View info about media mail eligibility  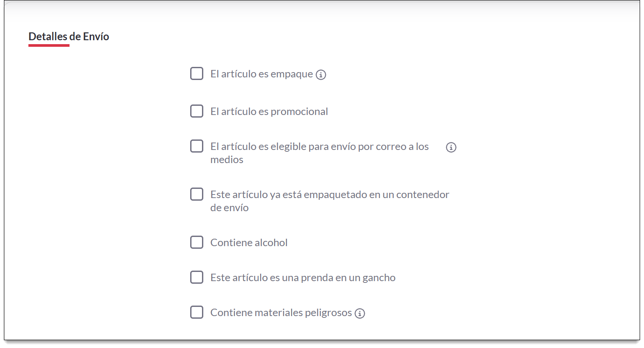point(451,147)
